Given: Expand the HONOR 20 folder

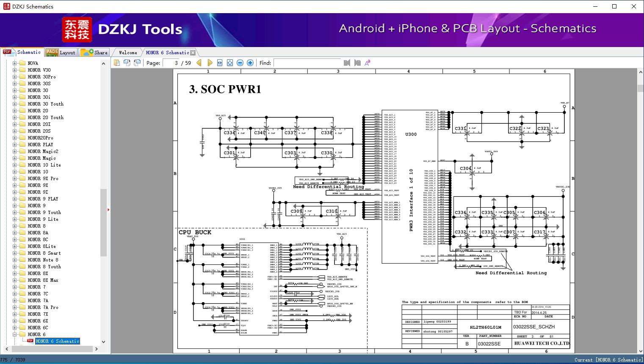Looking at the screenshot, I should click(x=15, y=111).
